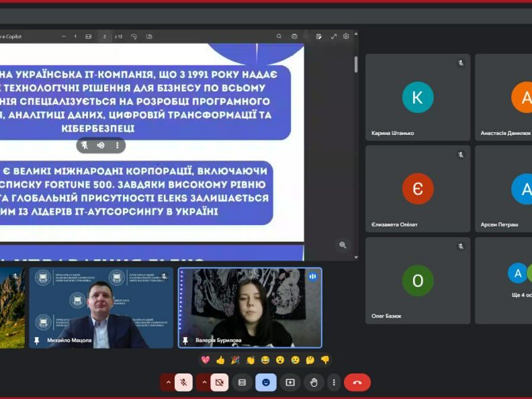The image size is (532, 399).
Task: Toggle the emoji reactions panel button
Action: [x=265, y=382]
